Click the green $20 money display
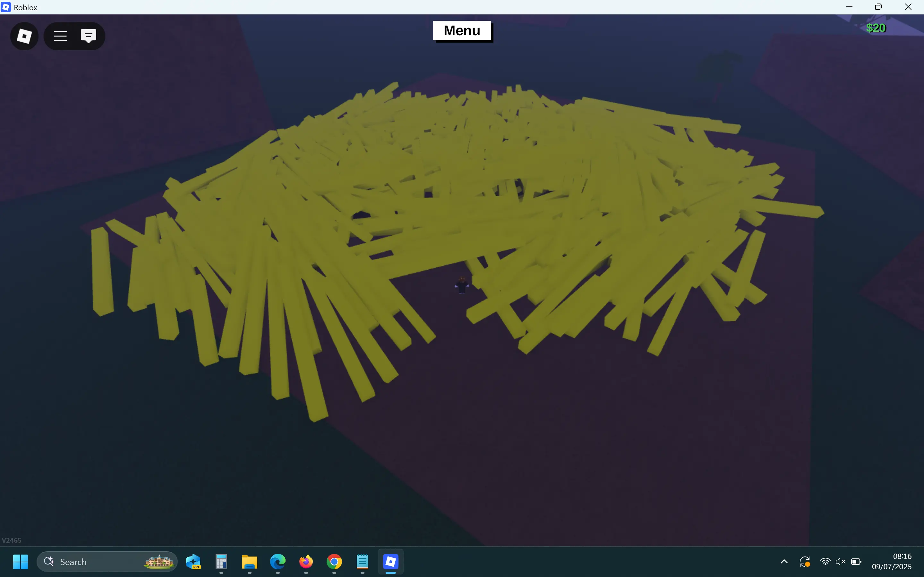Viewport: 924px width, 577px height. [876, 28]
